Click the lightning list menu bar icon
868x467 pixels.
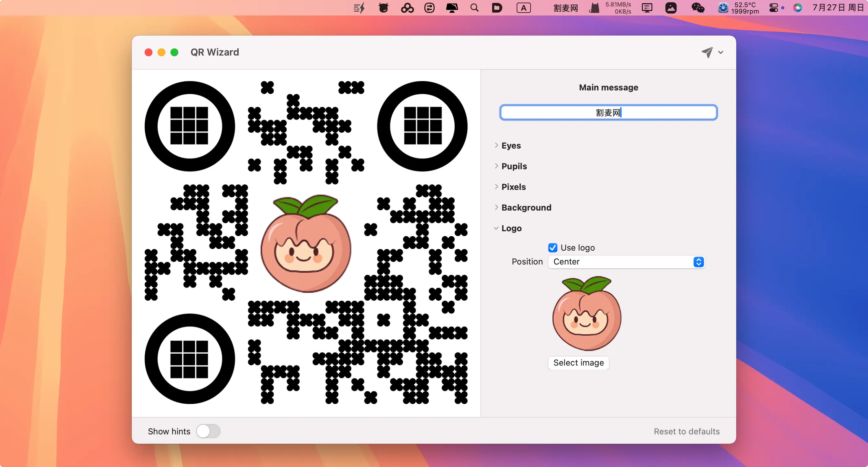pyautogui.click(x=359, y=8)
